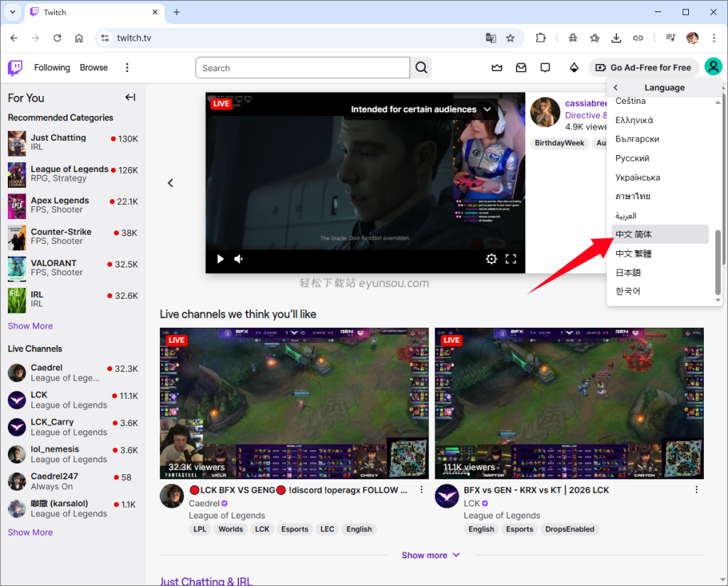Open Apex Legends category in sidebar
The image size is (728, 586).
pos(73,206)
